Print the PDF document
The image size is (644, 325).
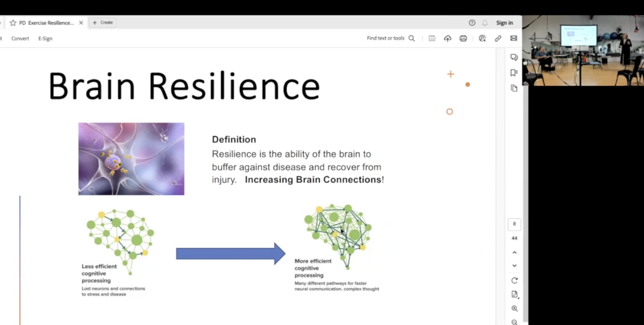tap(463, 38)
